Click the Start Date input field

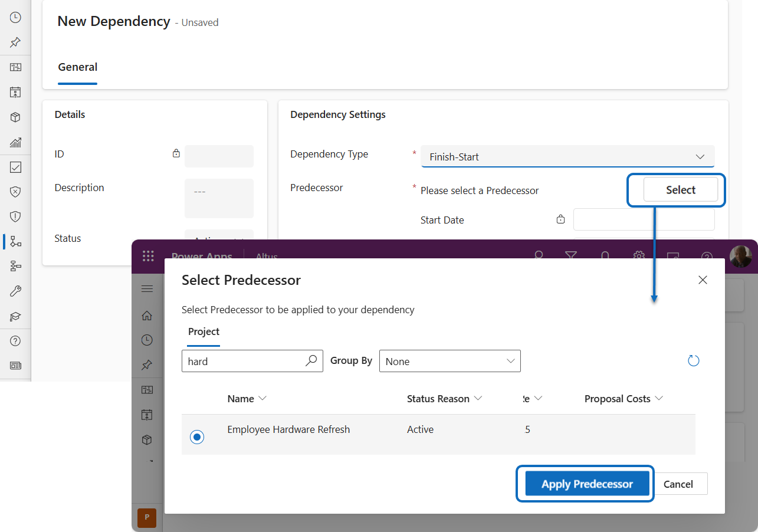644,219
